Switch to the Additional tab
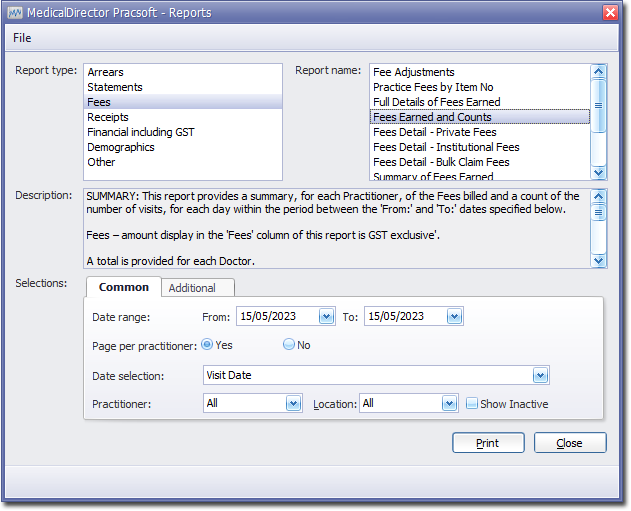 tap(192, 288)
